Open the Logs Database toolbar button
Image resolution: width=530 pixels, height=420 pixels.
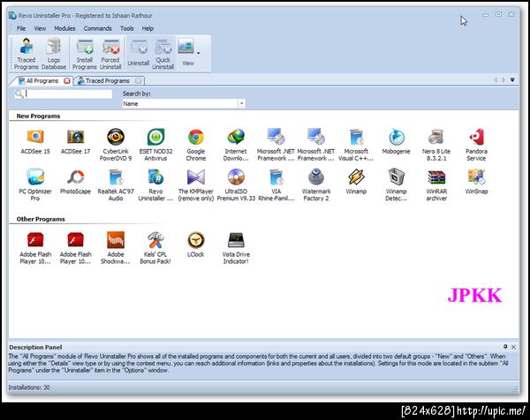[53, 54]
